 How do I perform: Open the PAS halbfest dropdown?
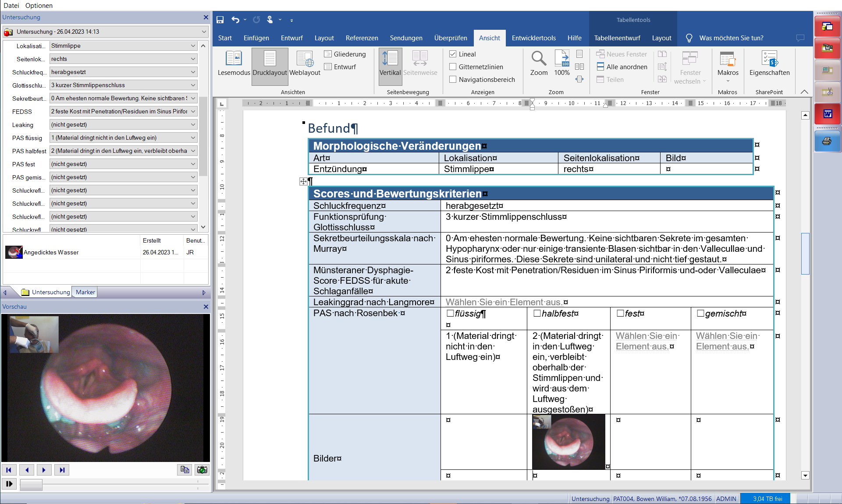193,151
